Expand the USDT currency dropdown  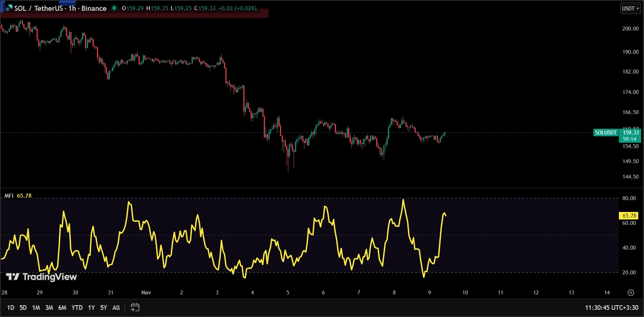click(631, 8)
